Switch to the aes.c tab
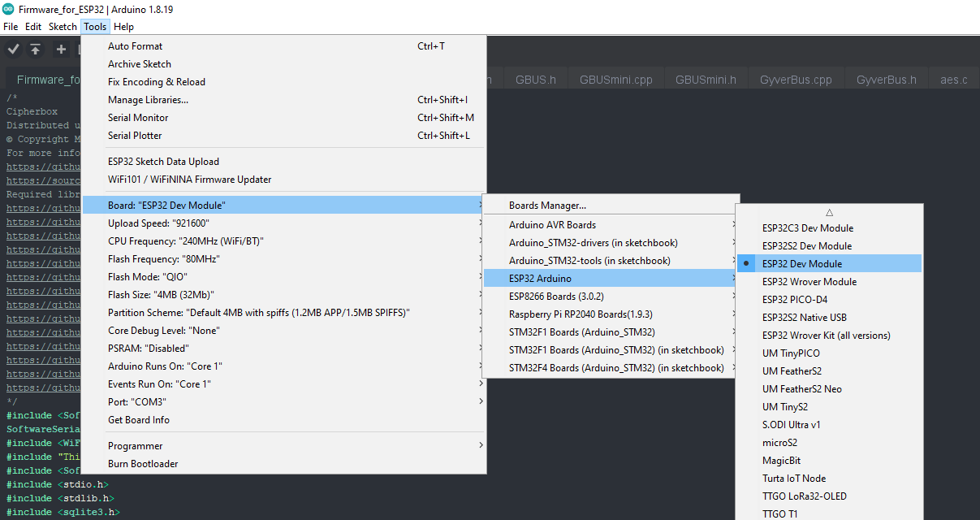The image size is (980, 520). pos(953,80)
